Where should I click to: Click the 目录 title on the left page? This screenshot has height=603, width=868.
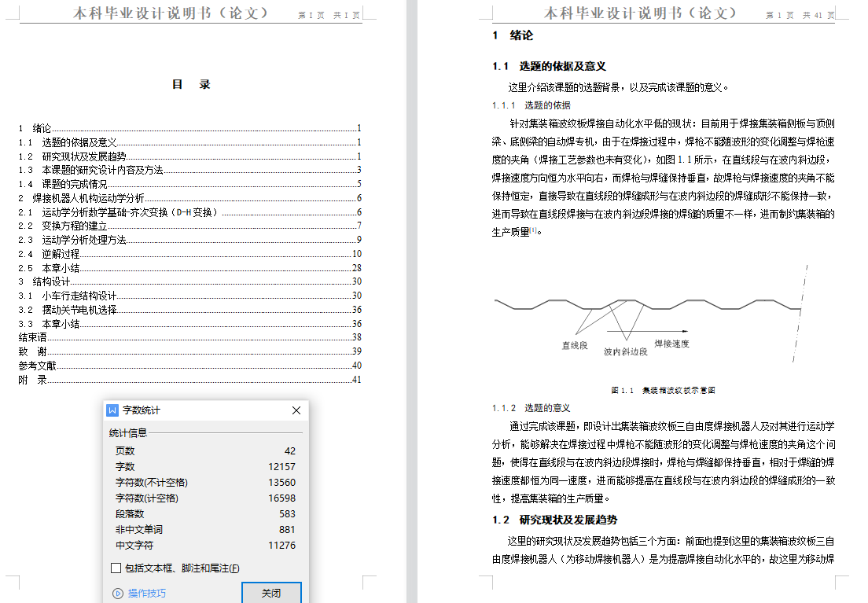[x=191, y=85]
